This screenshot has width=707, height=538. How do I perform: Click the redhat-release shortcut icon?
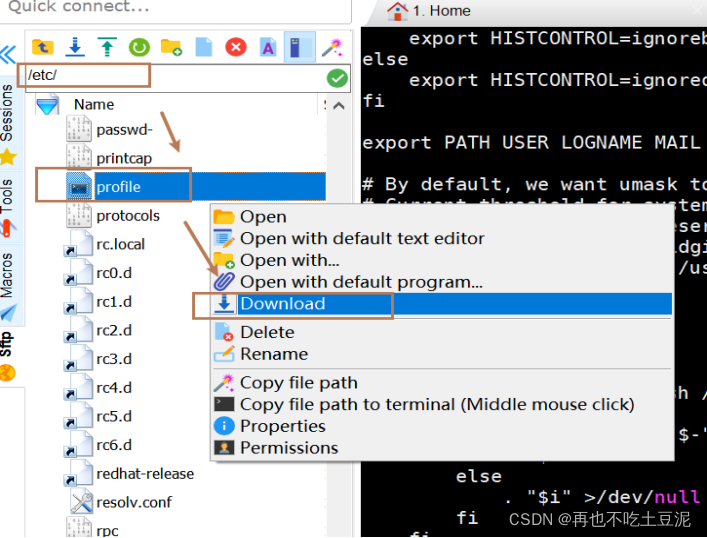tap(78, 473)
